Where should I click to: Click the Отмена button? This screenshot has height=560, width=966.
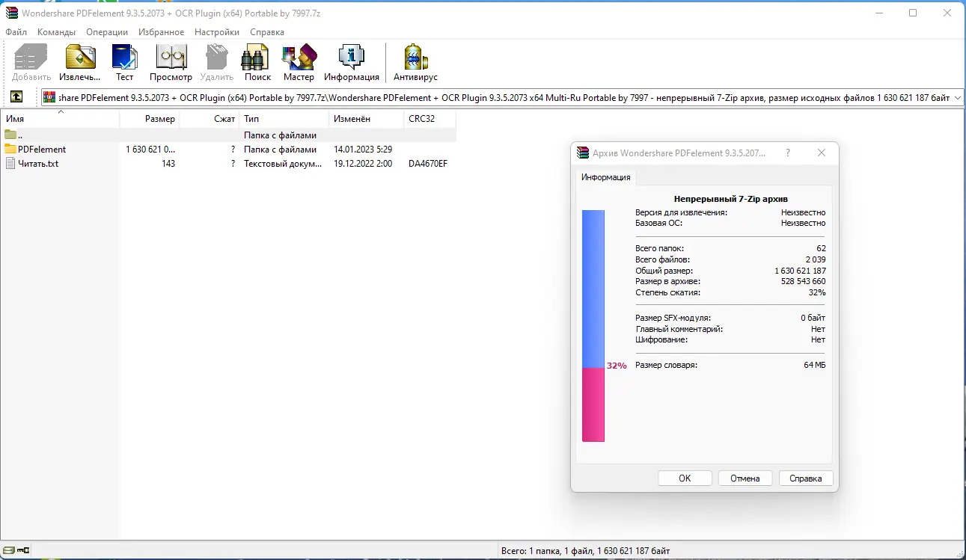745,479
